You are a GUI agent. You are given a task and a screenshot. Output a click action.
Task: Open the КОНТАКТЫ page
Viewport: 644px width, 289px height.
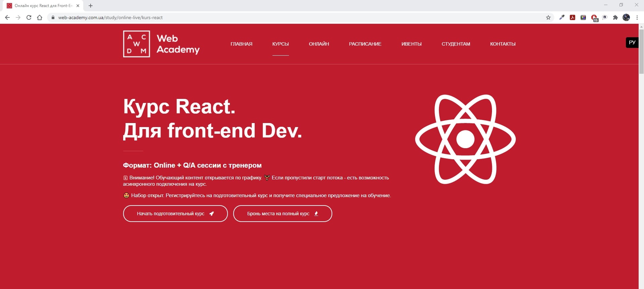tap(503, 44)
